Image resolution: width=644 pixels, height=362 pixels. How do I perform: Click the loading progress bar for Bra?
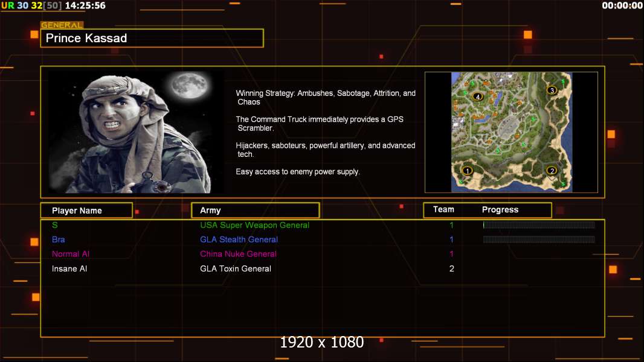click(539, 240)
